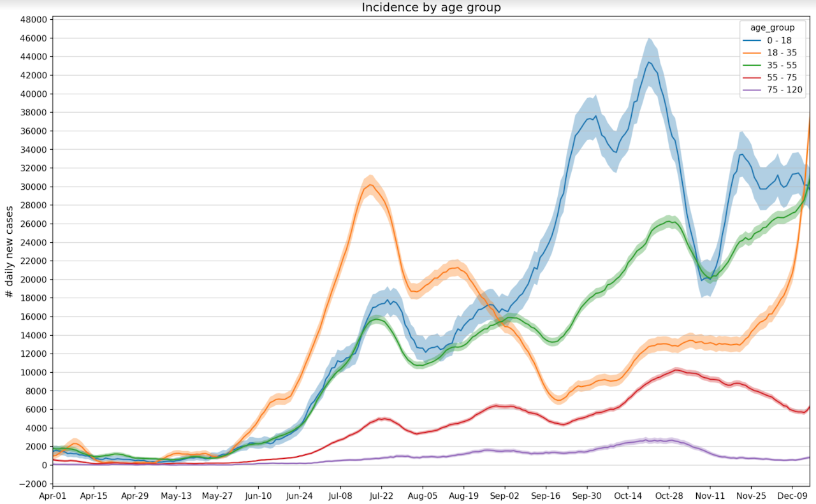816x504 pixels.
Task: Click the '40000' y-axis tick label
Action: tap(34, 94)
